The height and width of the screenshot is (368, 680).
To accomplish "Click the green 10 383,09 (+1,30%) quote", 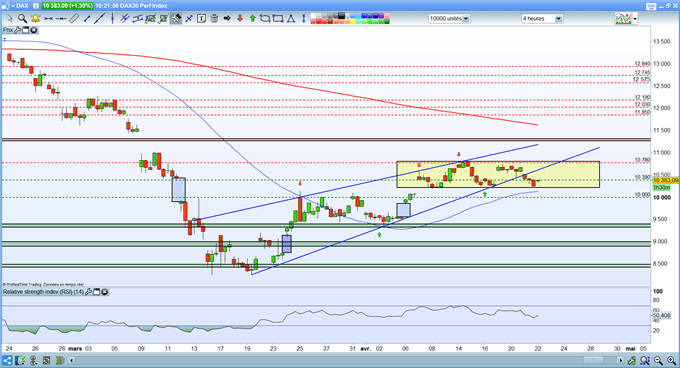I will (x=68, y=6).
